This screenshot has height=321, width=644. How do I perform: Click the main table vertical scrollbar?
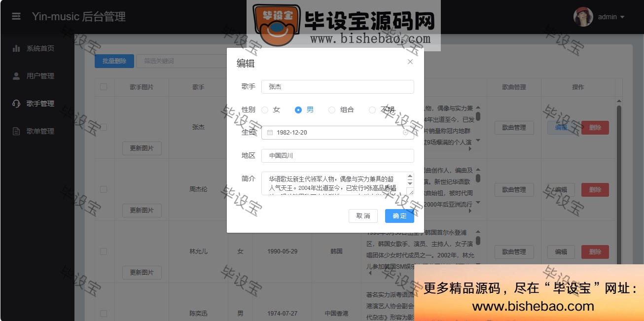point(619,185)
